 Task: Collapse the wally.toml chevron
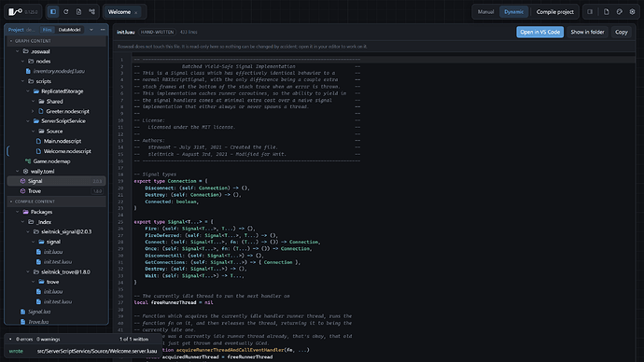(17, 171)
